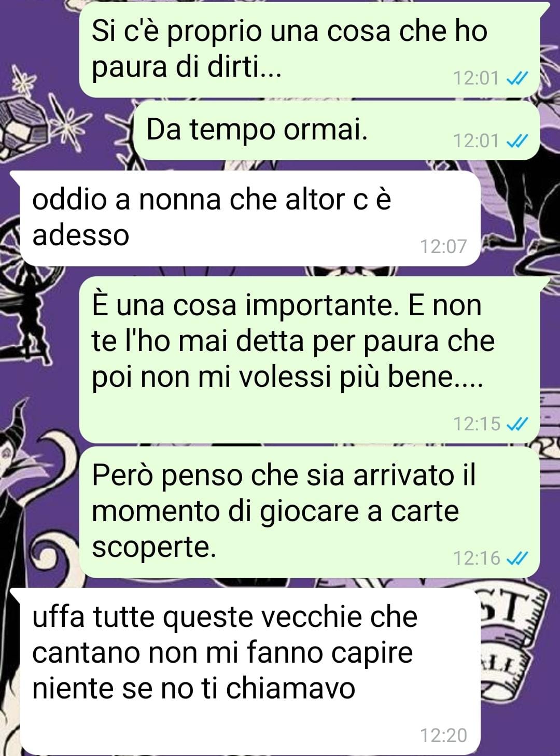Tap the 12:20 timestamp on last message
This screenshot has width=560, height=756.
[443, 735]
